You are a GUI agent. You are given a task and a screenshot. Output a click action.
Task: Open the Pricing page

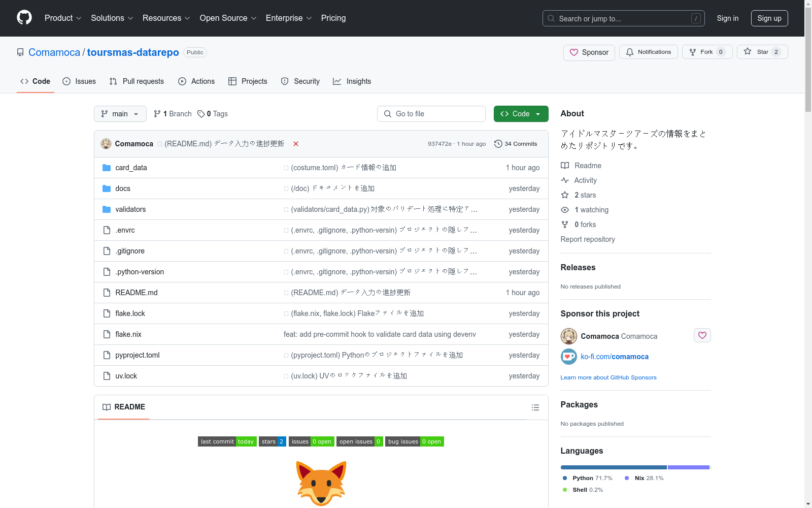pyautogui.click(x=333, y=18)
